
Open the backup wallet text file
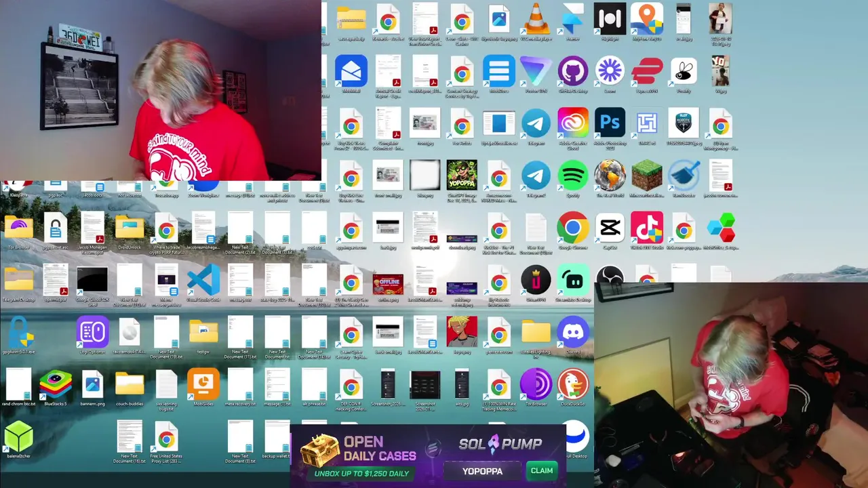coord(277,437)
